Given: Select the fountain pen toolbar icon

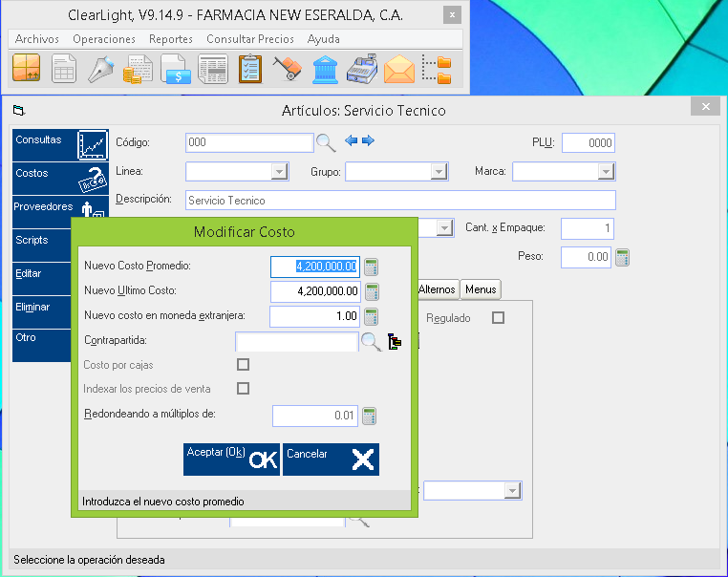Looking at the screenshot, I should (x=100, y=69).
